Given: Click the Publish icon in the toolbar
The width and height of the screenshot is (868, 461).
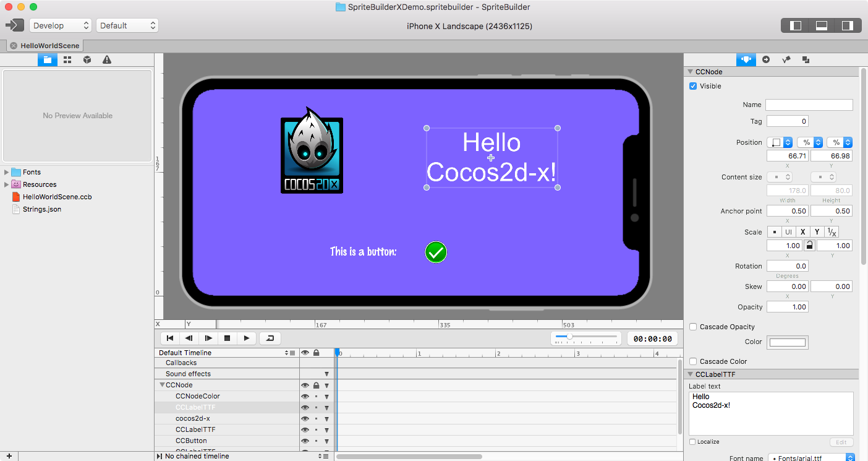Looking at the screenshot, I should 14,25.
